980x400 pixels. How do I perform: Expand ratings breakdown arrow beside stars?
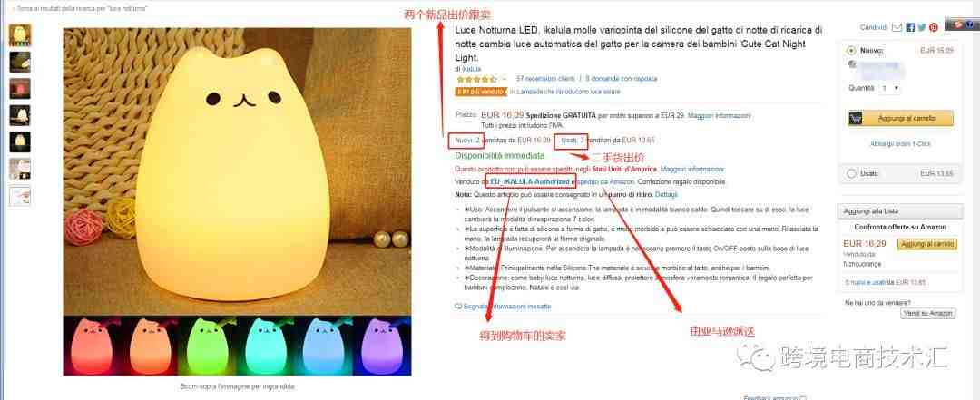[x=504, y=80]
